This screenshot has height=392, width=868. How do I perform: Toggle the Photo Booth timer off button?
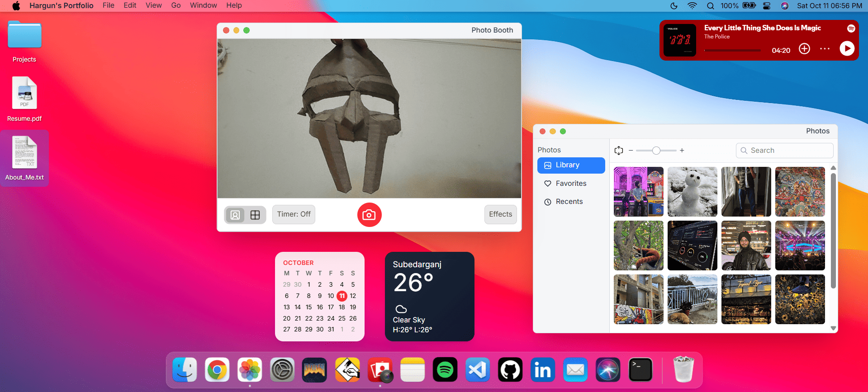pos(294,214)
